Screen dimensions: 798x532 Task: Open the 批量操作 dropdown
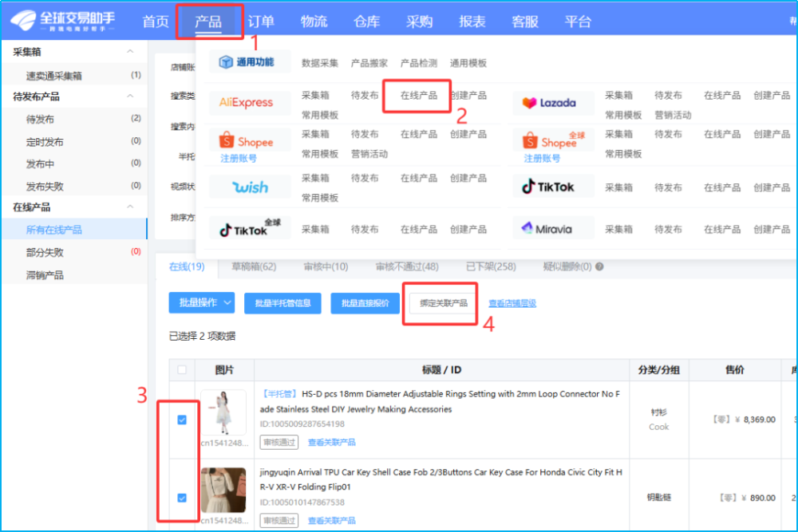(x=202, y=303)
